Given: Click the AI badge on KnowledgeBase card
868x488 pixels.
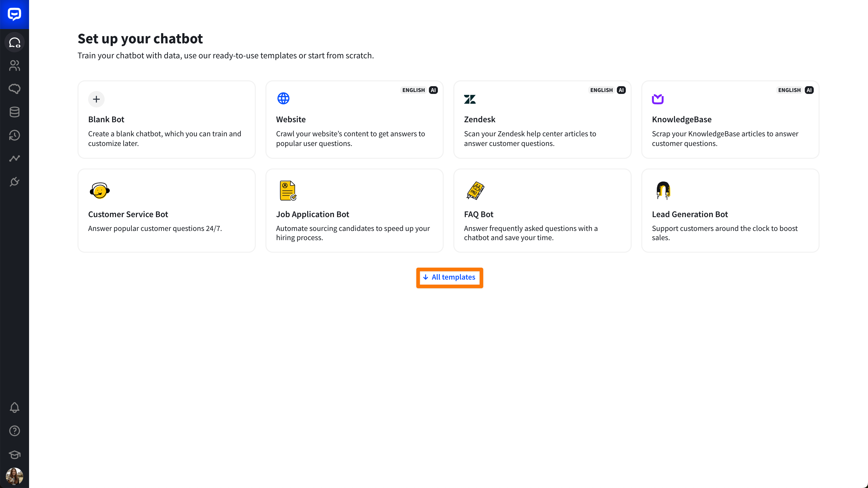Looking at the screenshot, I should click(809, 90).
